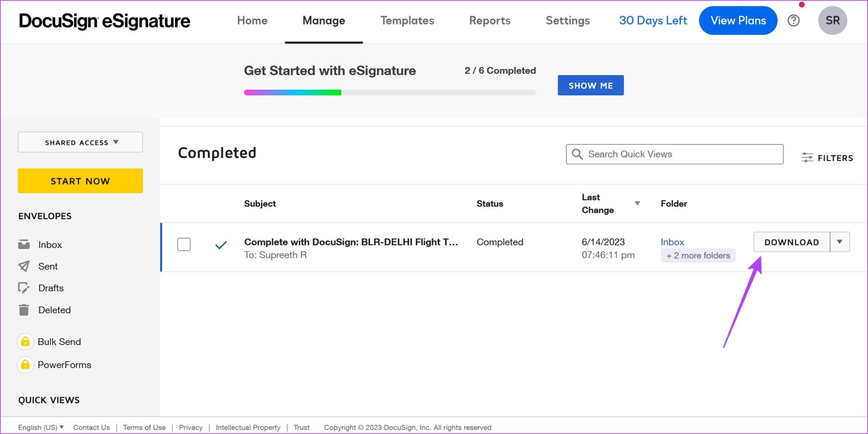Open Inbox in the Envelopes sidebar
868x434 pixels.
tap(50, 244)
